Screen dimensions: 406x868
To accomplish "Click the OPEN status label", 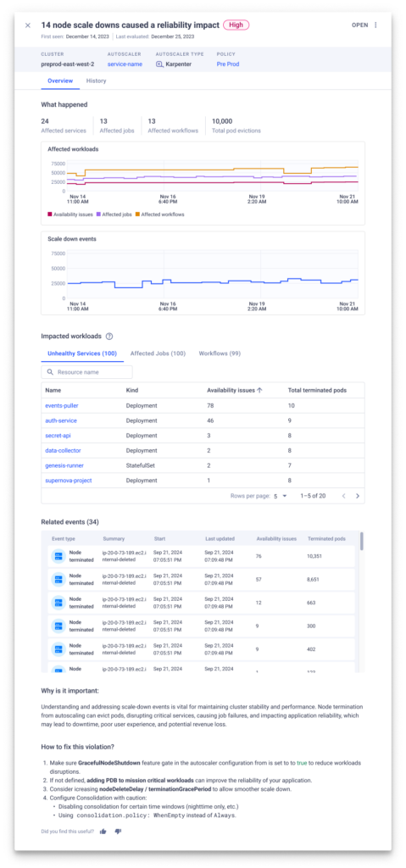I will 359,25.
